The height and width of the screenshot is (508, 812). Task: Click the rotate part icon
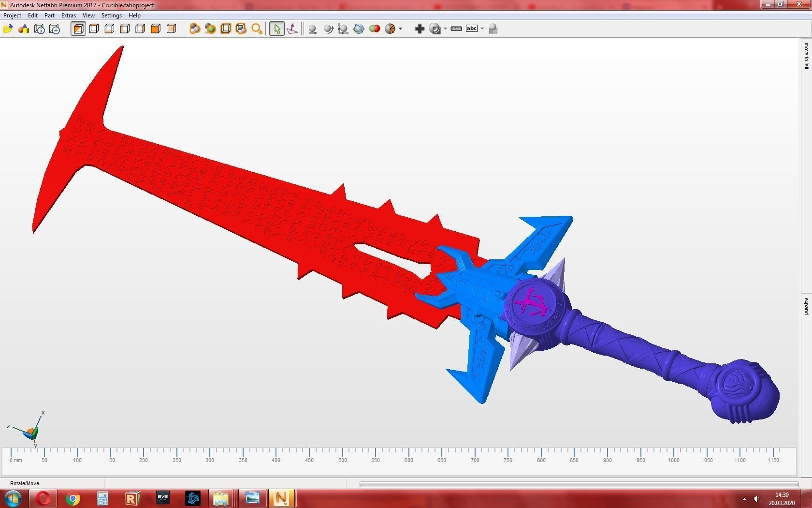[x=328, y=29]
